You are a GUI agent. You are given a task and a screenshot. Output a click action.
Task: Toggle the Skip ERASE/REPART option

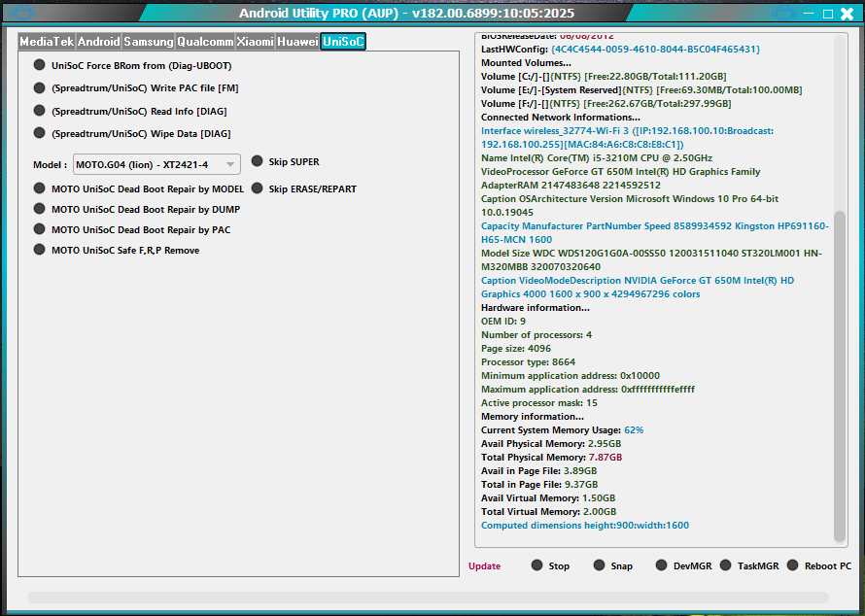point(304,188)
